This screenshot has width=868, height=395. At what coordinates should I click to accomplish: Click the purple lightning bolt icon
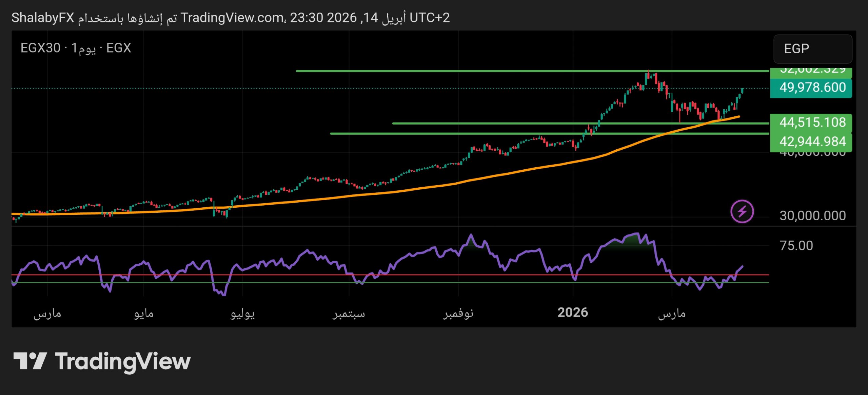(742, 211)
